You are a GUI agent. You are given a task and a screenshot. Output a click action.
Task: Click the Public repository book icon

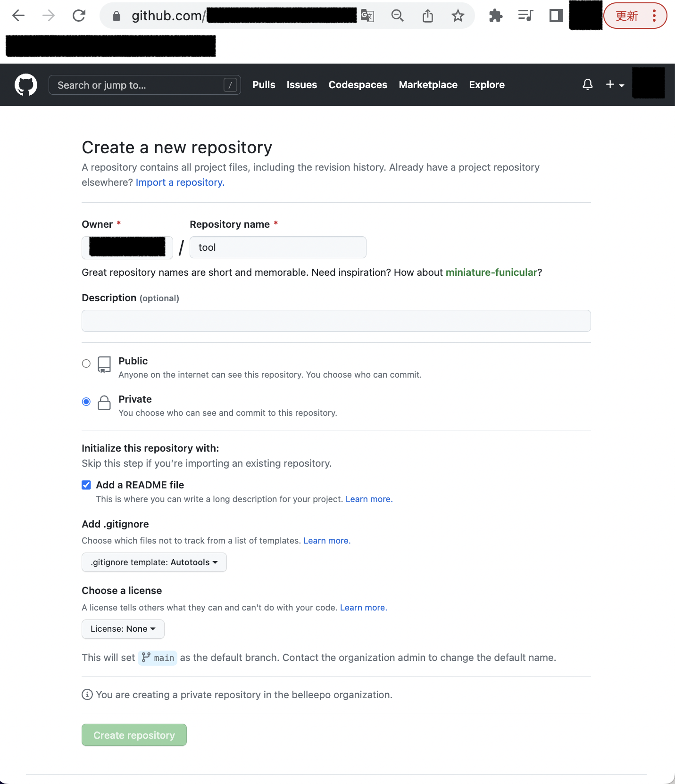[104, 364]
